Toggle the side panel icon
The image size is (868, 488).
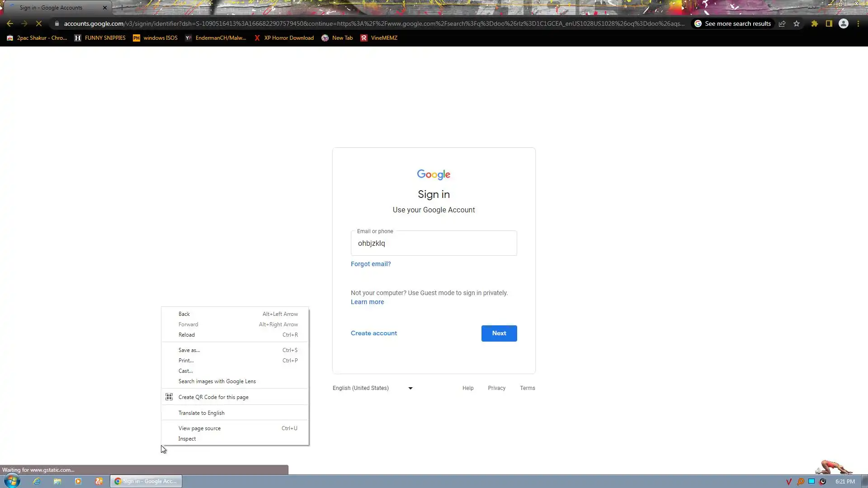click(829, 24)
